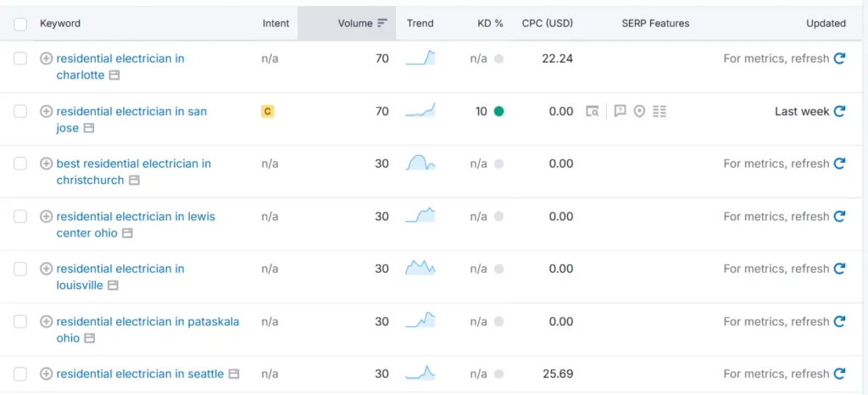The image size is (868, 395).
Task: Open SERP icon beside residential electrician in charlotte
Action: coord(114,75)
